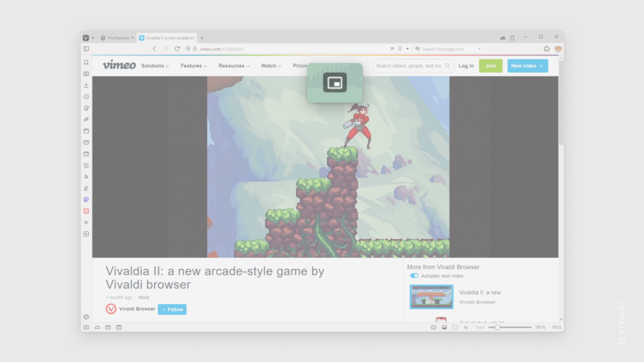Open the Bookmarks panel icon
644x362 pixels.
[86, 62]
